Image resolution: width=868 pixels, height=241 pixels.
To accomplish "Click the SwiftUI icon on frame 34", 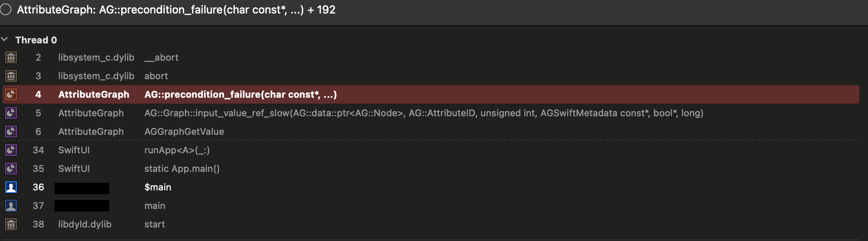I will pos(11,150).
